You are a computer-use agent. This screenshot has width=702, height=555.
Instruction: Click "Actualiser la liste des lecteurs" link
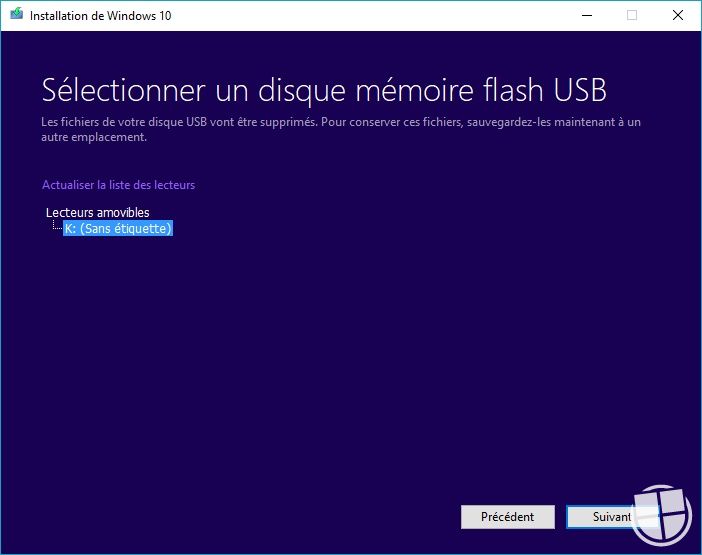coord(118,185)
